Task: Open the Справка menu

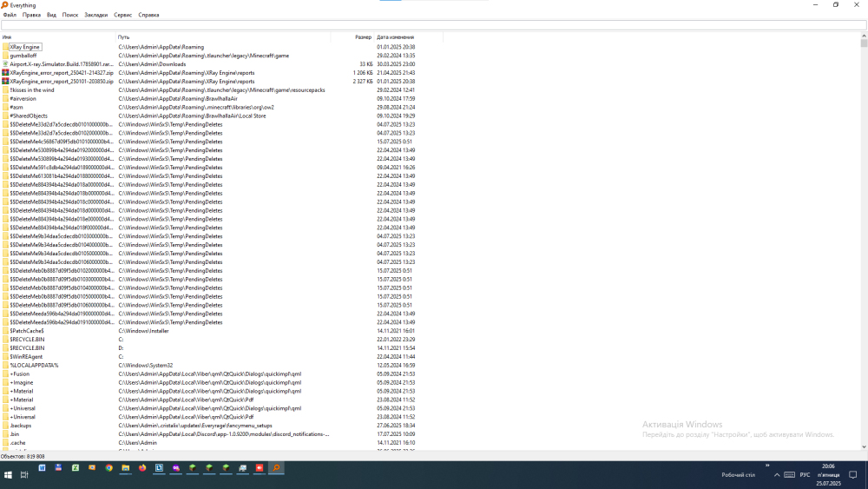Action: (x=148, y=15)
